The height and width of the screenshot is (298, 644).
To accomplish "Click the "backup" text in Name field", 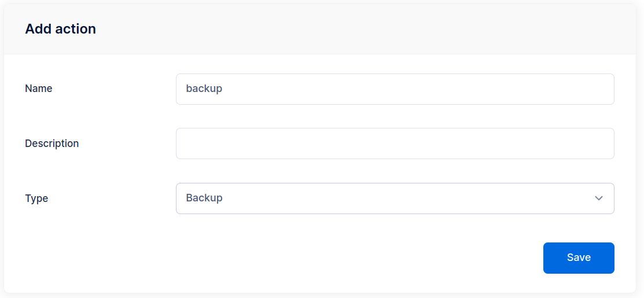I will pyautogui.click(x=204, y=89).
